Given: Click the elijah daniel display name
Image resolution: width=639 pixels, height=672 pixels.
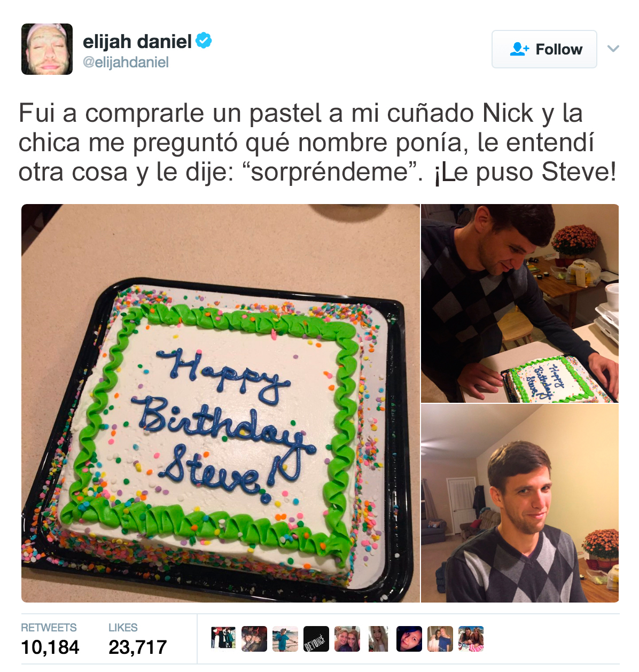Looking at the screenshot, I should pyautogui.click(x=137, y=41).
